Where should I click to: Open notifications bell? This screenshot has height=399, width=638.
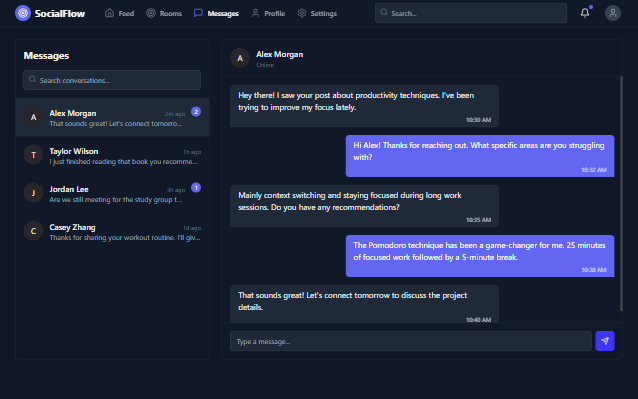pos(585,13)
